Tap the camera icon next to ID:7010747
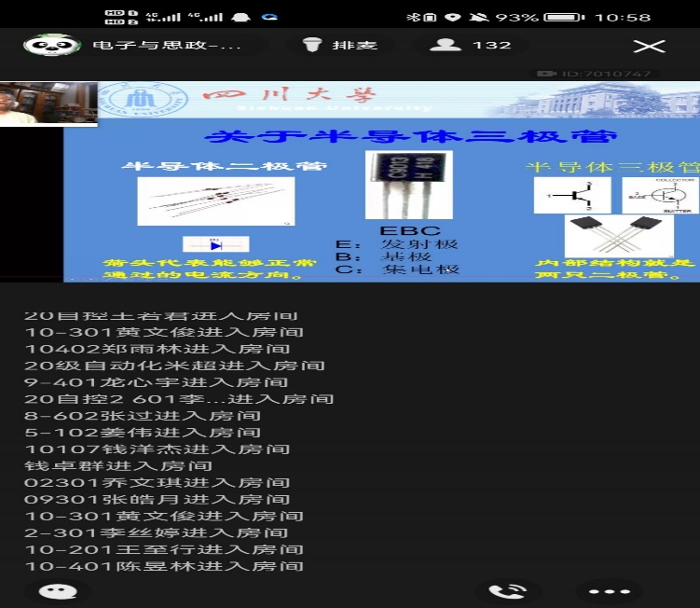700x608 pixels. pos(545,74)
